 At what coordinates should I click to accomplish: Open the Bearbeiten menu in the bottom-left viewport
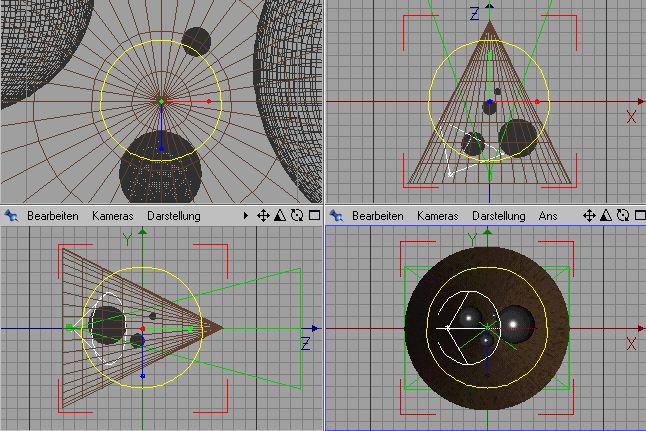53,215
